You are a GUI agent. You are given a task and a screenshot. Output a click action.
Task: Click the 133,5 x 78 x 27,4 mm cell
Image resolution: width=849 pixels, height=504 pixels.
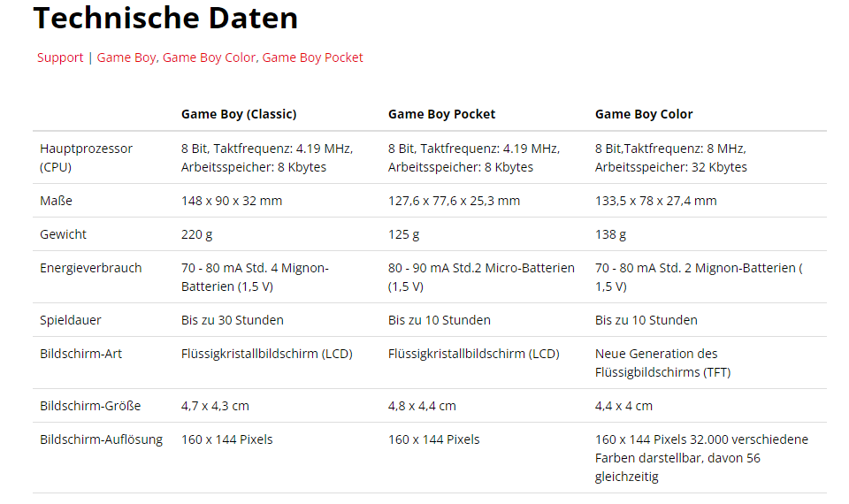[x=655, y=201]
